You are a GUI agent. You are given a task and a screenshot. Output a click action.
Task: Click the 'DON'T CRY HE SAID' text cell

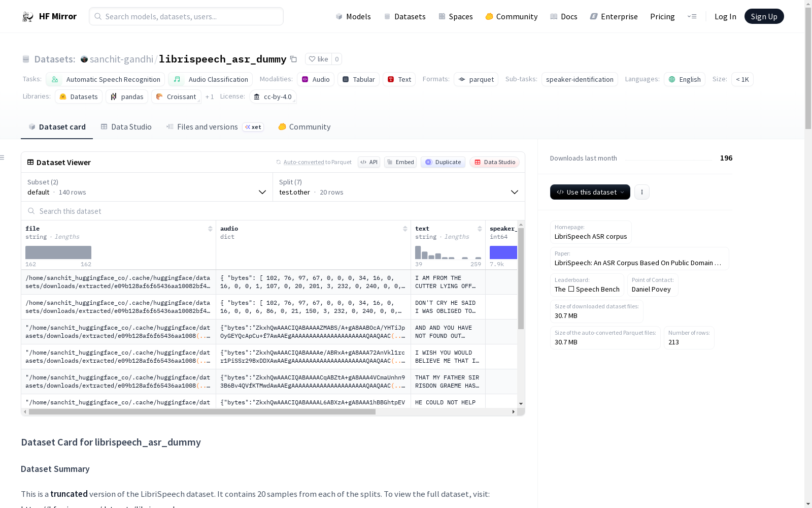coord(448,307)
